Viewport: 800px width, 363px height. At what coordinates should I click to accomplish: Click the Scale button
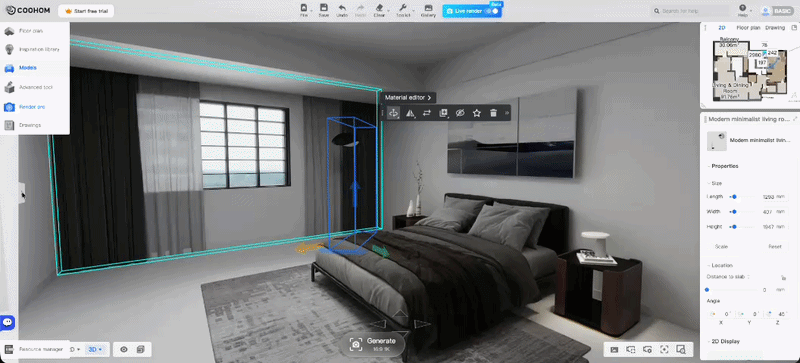(x=721, y=247)
